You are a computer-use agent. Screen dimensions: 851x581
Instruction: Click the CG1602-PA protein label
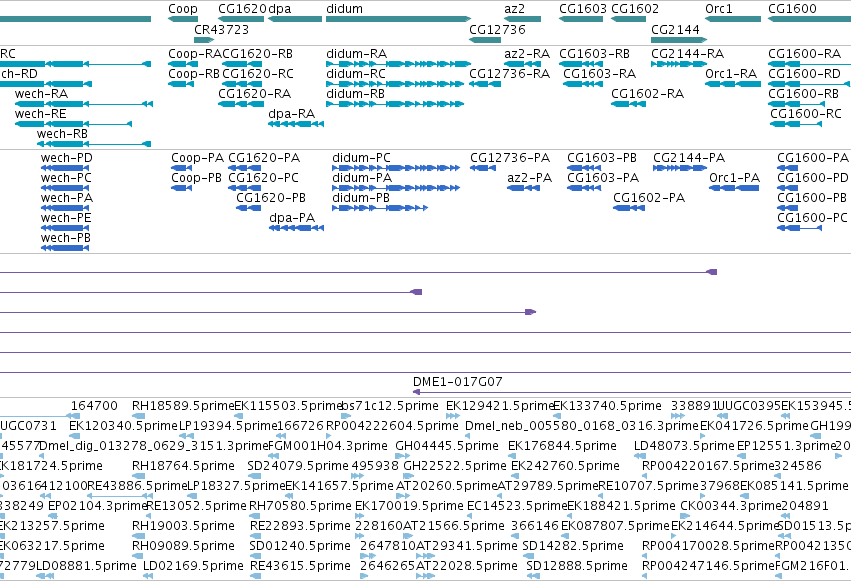click(x=649, y=198)
